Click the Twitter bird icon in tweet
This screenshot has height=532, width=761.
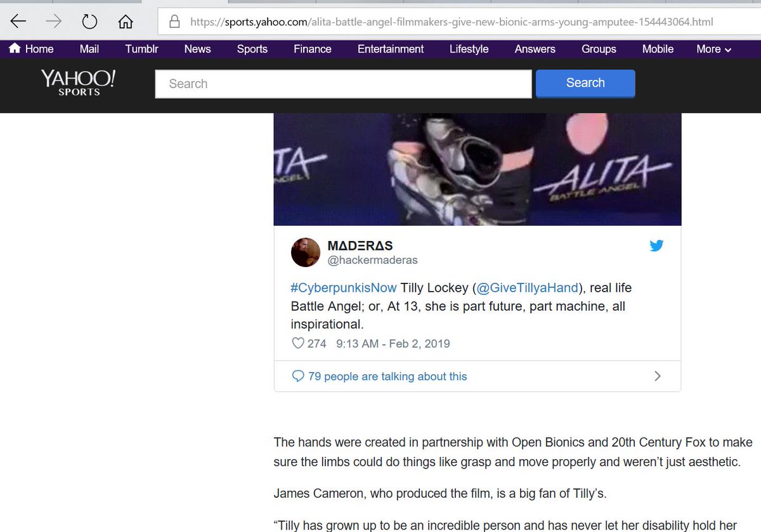tap(656, 246)
